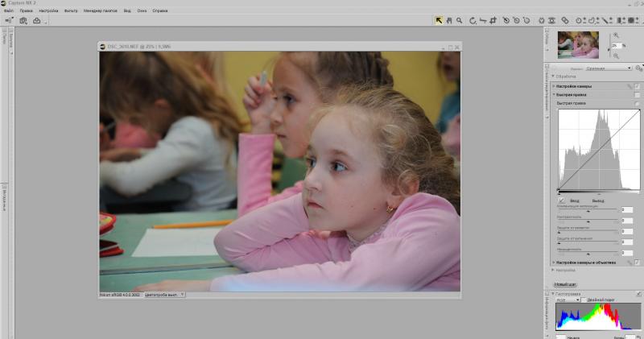Click the first Quick Fix value field

click(x=627, y=209)
